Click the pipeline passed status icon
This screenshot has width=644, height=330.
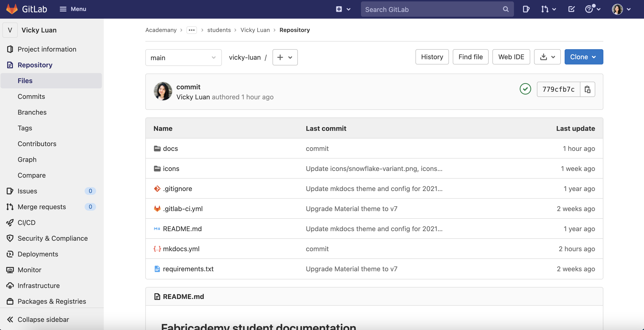coord(525,89)
